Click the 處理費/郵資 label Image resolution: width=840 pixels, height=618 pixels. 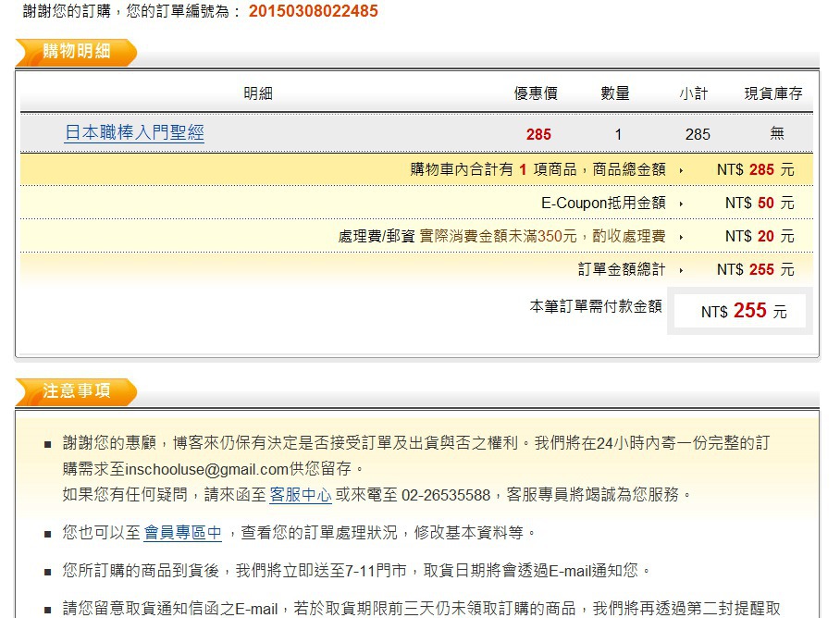click(377, 236)
